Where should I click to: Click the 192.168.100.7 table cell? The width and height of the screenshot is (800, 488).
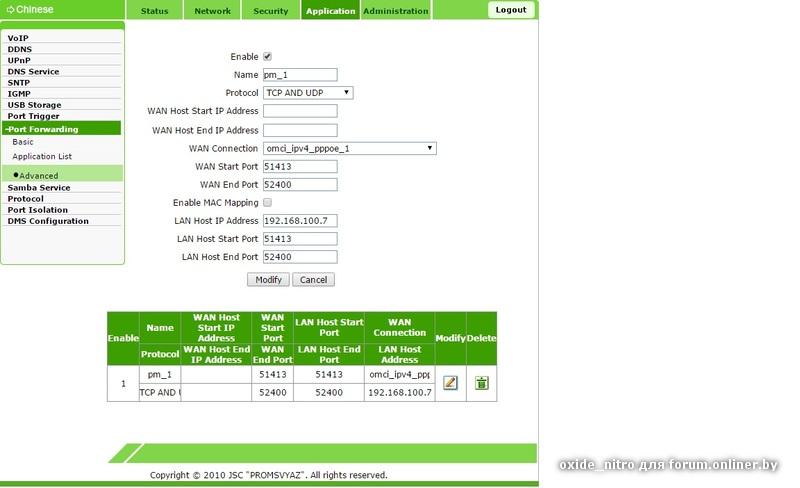click(399, 393)
